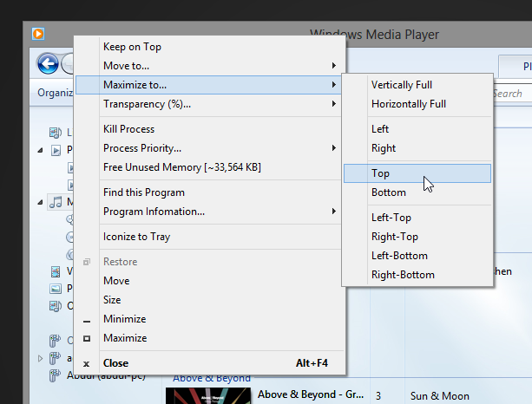Collapse the Playlists tree node triangle
The width and height of the screenshot is (532, 404).
(x=41, y=150)
